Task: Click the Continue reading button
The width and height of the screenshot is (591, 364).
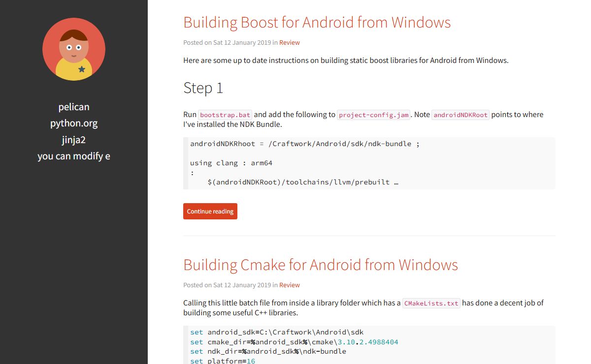Action: [x=210, y=211]
